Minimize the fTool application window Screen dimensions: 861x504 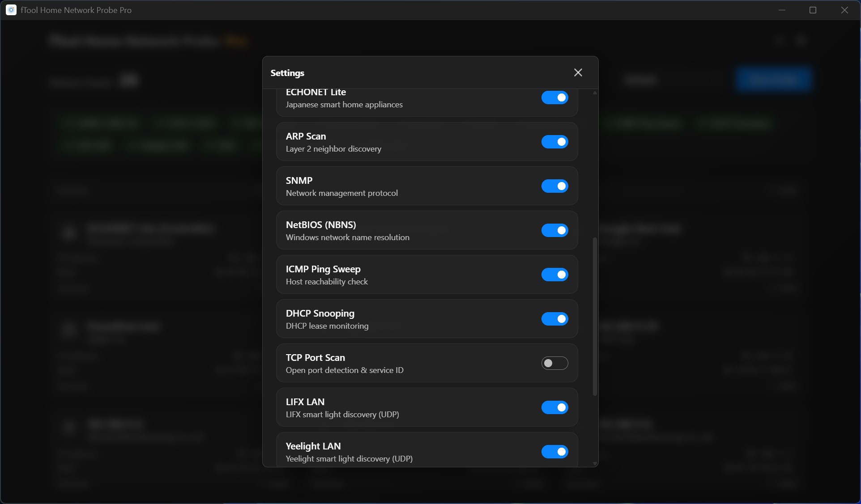point(782,10)
